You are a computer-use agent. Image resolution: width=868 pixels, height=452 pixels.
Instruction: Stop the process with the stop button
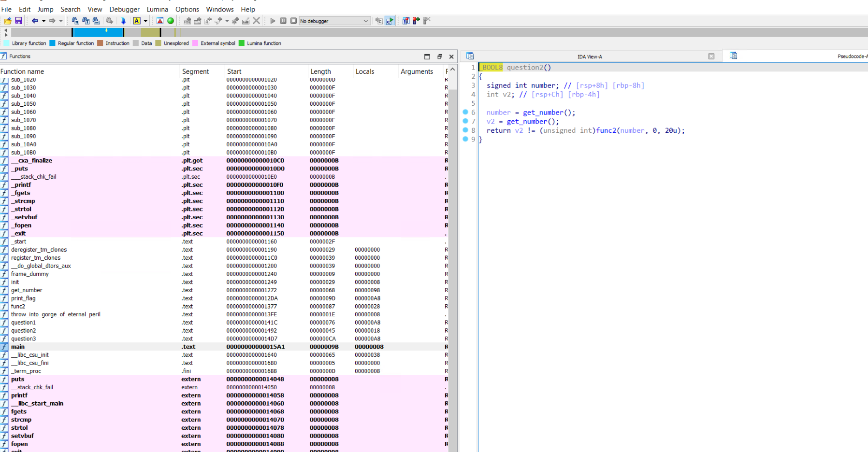point(293,21)
